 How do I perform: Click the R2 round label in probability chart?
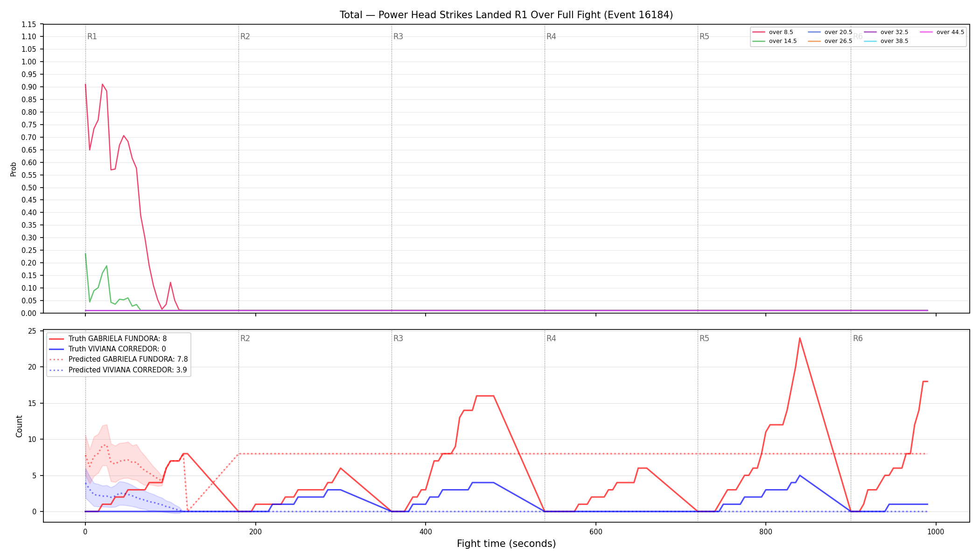(x=245, y=36)
